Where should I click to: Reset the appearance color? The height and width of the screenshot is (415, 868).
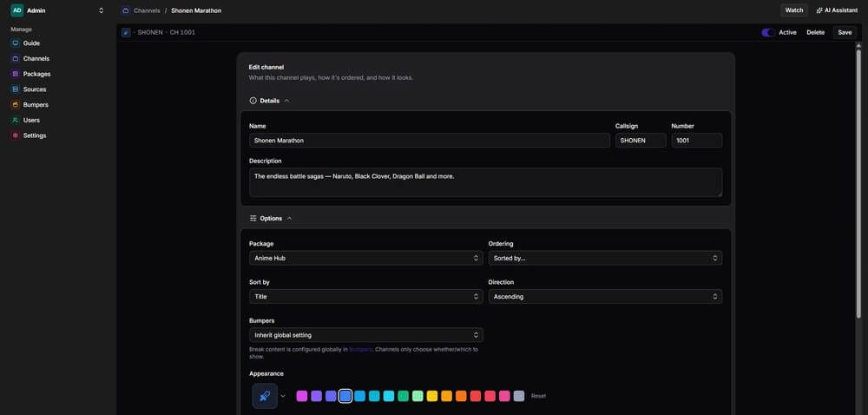538,396
